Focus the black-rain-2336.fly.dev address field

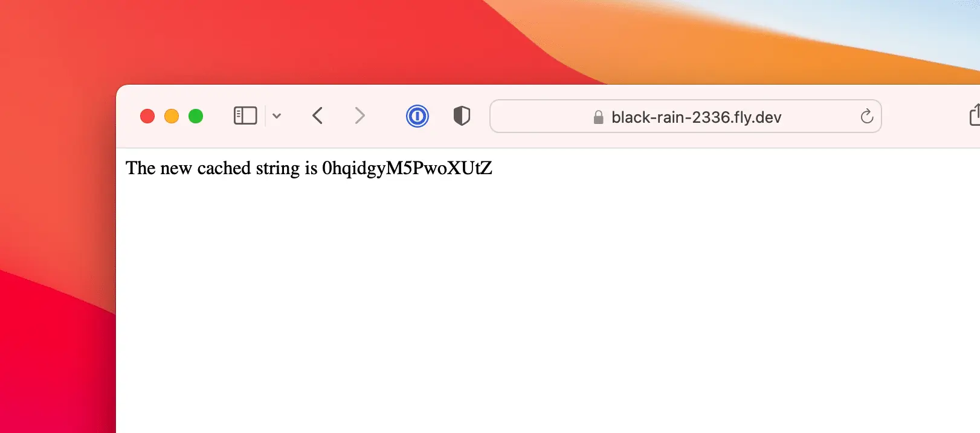point(686,116)
